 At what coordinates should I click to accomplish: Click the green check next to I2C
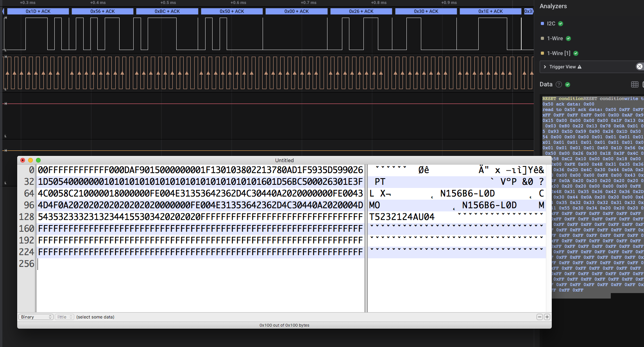coord(561,24)
